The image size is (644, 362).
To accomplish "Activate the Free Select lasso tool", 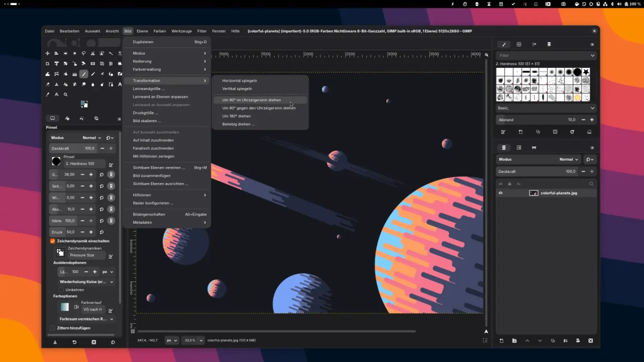I will [x=84, y=53].
